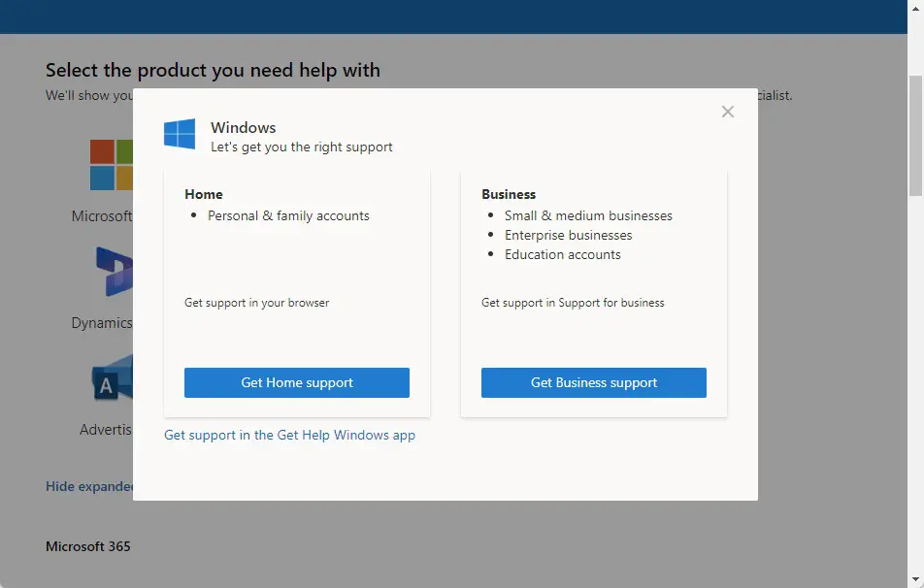
Task: Select the Microsoft 365 product icon in background
Action: [x=112, y=165]
